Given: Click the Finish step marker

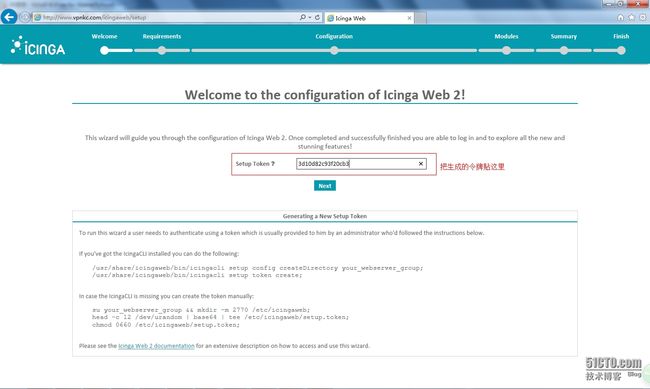Looking at the screenshot, I should click(621, 51).
